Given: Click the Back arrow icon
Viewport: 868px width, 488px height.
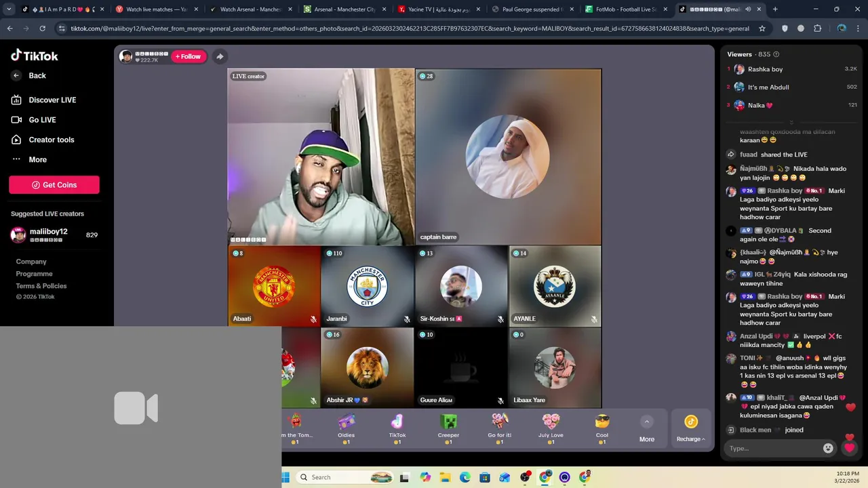Looking at the screenshot, I should point(16,75).
